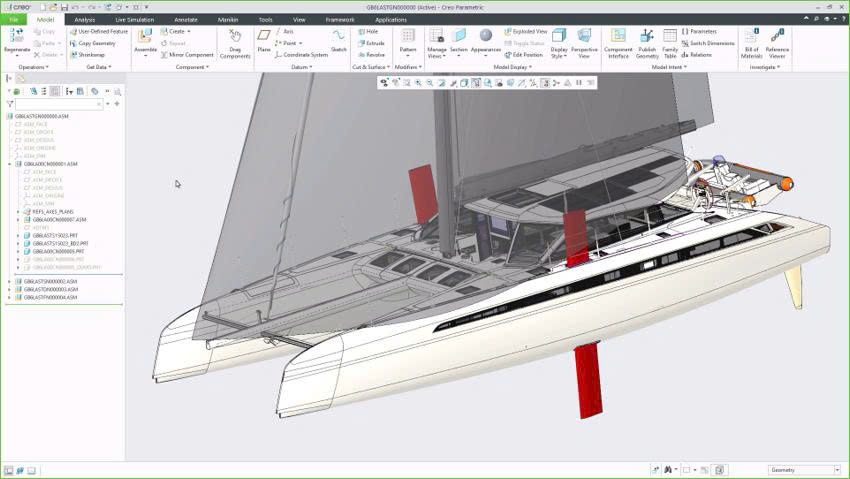Open the Sketch tool
The image size is (850, 479).
(339, 39)
